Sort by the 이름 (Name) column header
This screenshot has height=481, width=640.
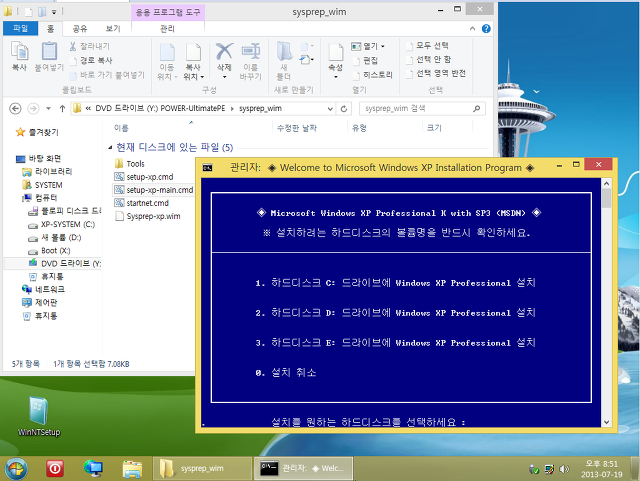(x=121, y=128)
